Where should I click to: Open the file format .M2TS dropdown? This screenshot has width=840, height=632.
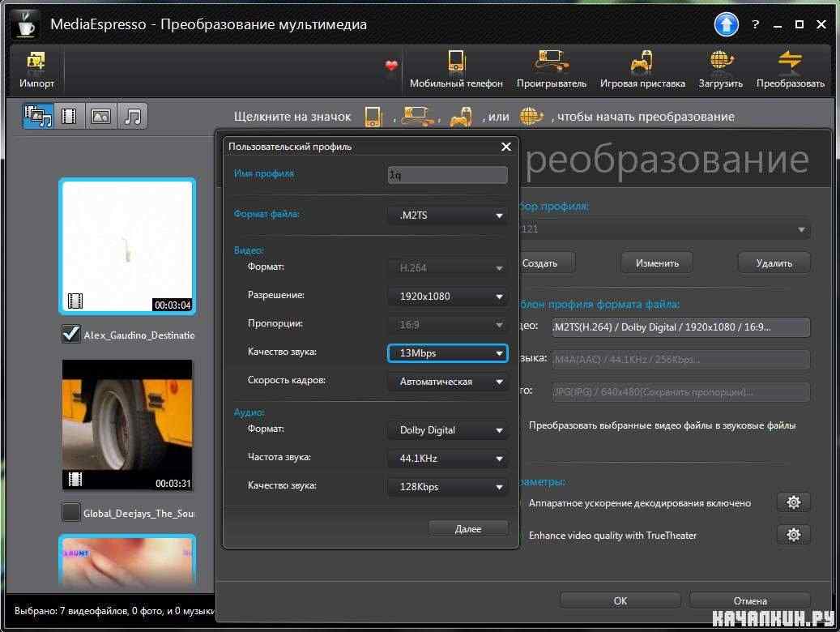click(x=447, y=215)
